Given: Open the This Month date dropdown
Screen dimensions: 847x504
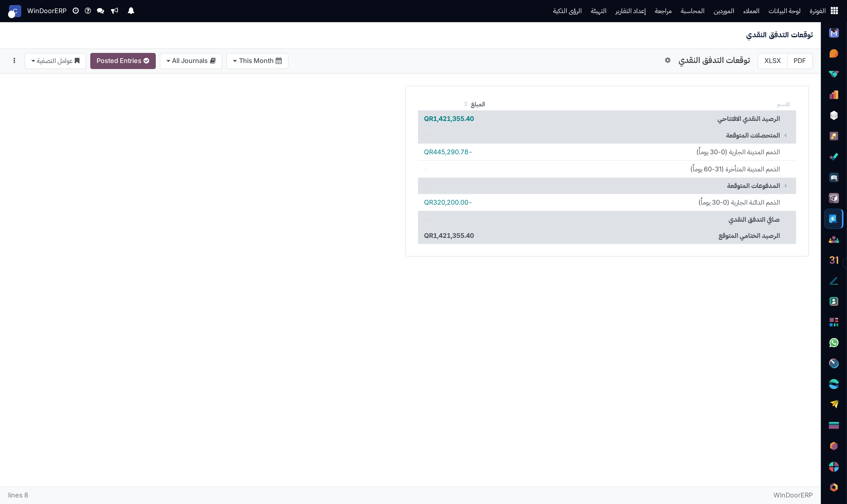Looking at the screenshot, I should coord(257,61).
